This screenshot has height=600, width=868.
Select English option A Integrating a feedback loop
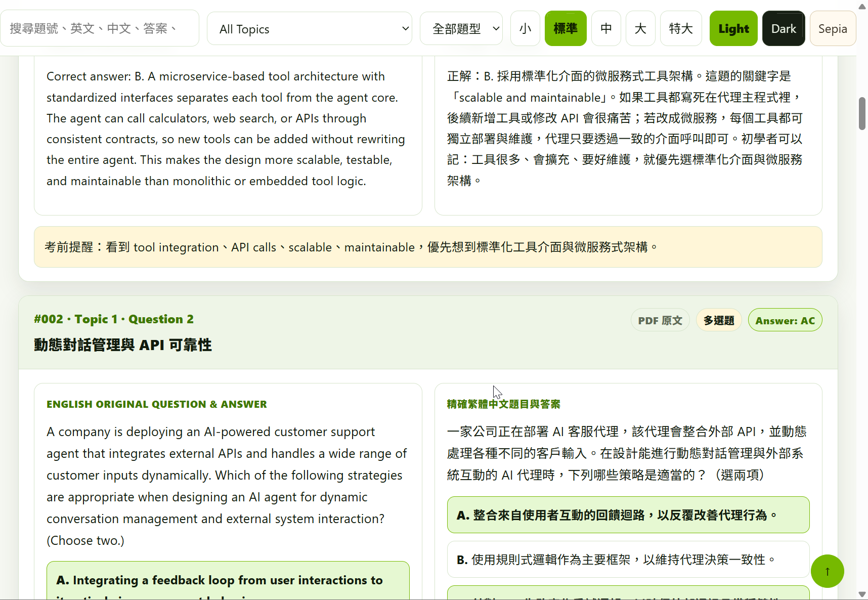(x=228, y=581)
